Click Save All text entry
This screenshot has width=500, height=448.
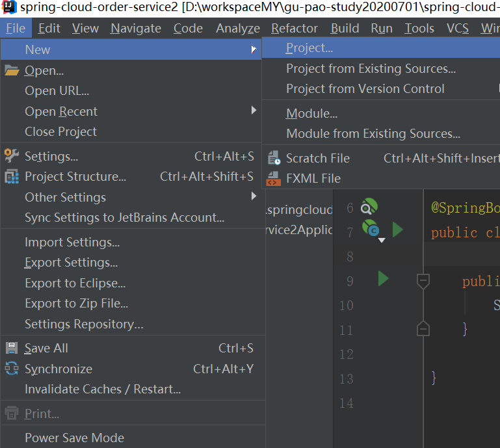click(46, 349)
